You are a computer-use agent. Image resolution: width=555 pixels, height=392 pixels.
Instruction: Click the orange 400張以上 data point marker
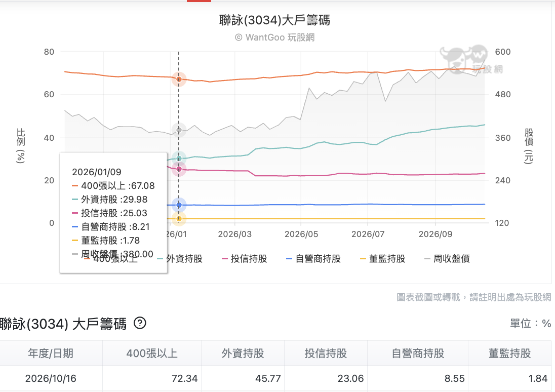(x=179, y=80)
